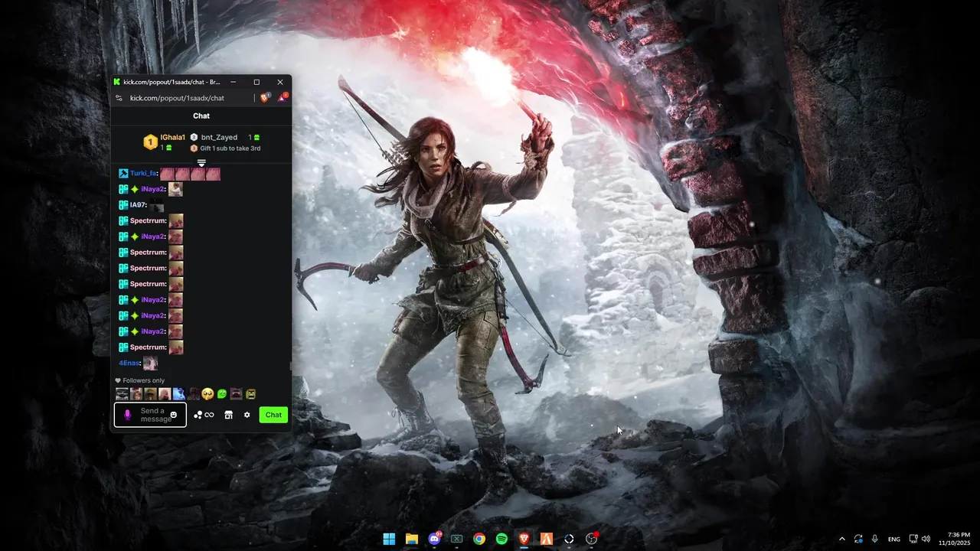This screenshot has width=980, height=551.
Task: Open the emoji picker smiley icon
Action: [x=174, y=415]
